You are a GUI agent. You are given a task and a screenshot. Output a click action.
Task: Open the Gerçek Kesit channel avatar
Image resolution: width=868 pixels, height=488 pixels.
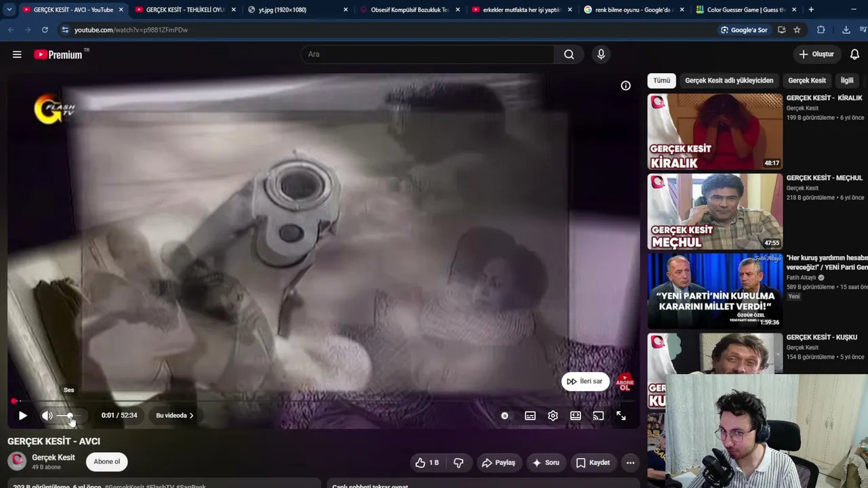[17, 462]
